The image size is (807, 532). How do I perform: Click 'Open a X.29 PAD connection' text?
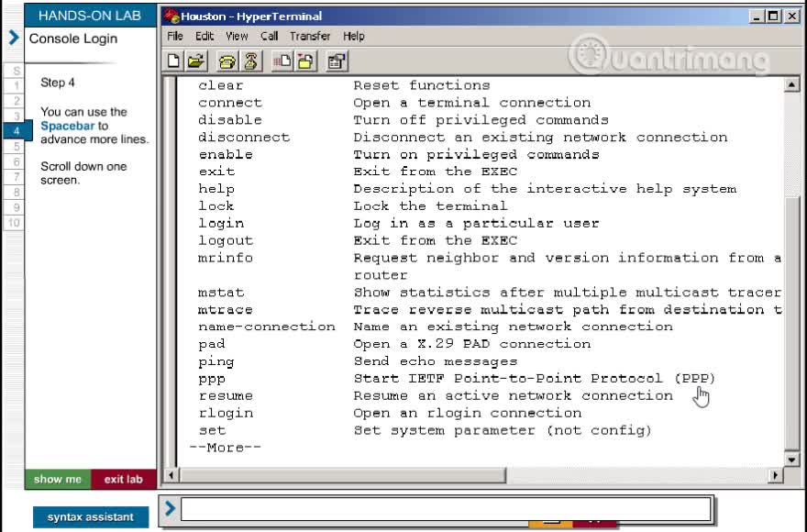[x=472, y=344]
